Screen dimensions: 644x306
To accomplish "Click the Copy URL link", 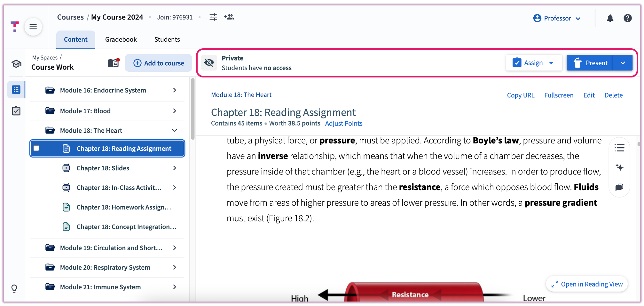I will pyautogui.click(x=521, y=95).
